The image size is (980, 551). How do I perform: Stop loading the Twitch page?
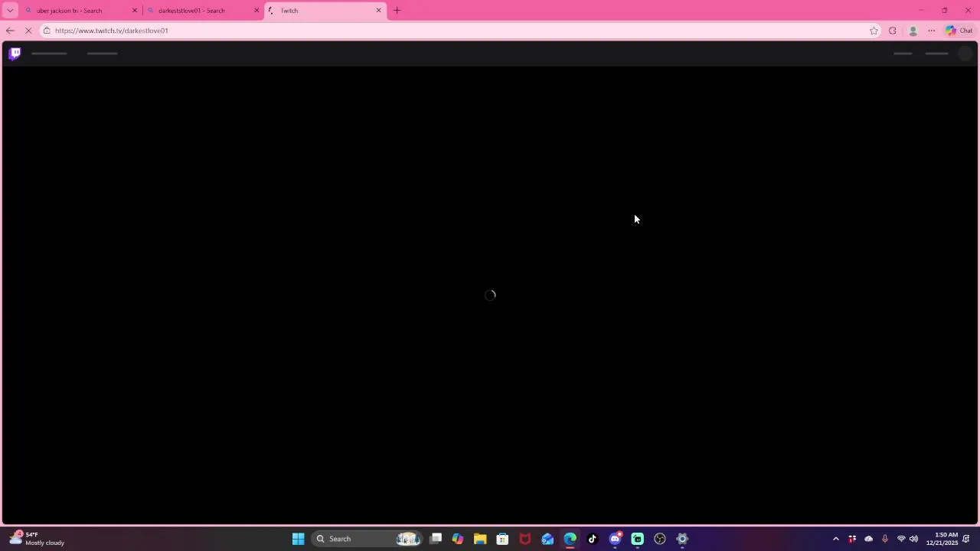[28, 31]
